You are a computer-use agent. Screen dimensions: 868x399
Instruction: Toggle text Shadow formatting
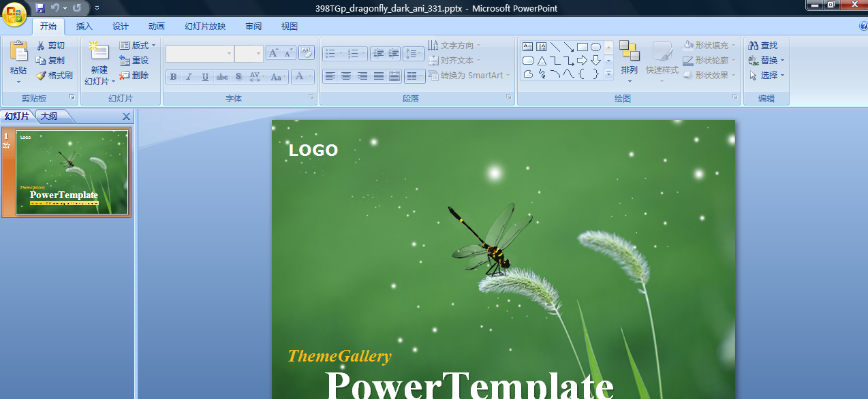tap(238, 77)
